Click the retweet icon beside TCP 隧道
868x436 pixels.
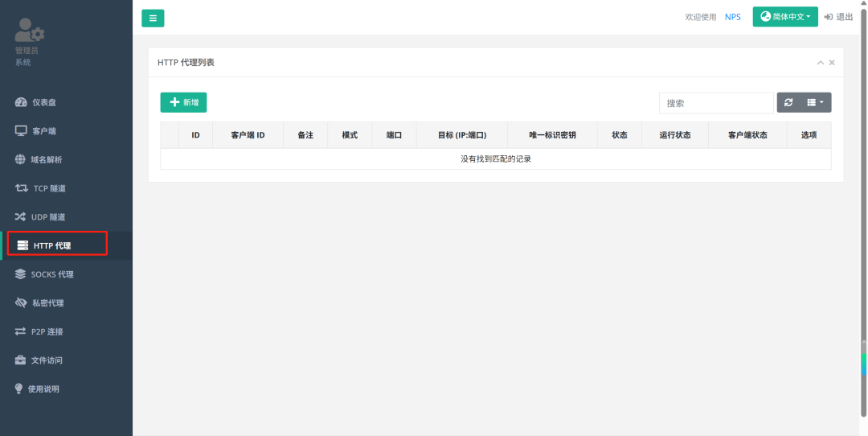(x=22, y=188)
